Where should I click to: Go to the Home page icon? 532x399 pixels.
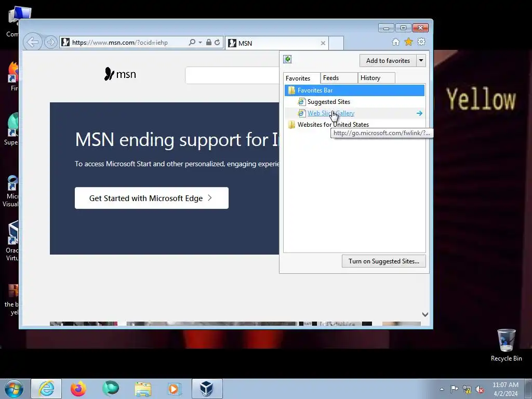[x=395, y=42]
